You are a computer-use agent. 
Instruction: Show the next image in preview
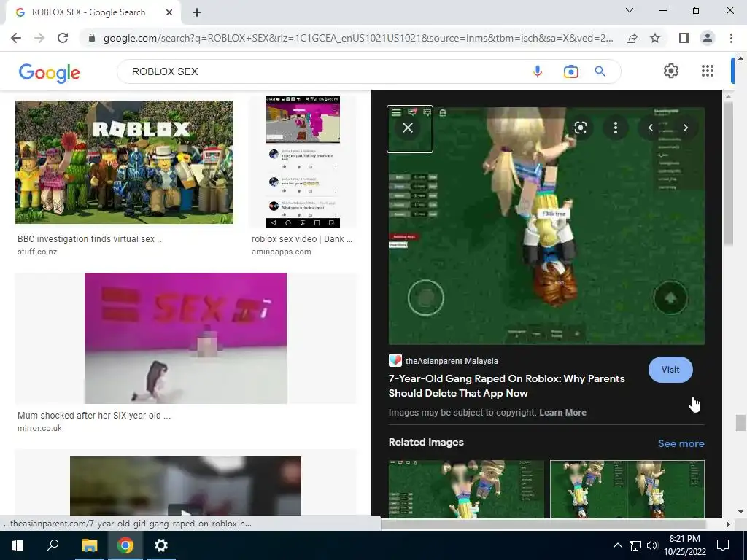(x=686, y=128)
